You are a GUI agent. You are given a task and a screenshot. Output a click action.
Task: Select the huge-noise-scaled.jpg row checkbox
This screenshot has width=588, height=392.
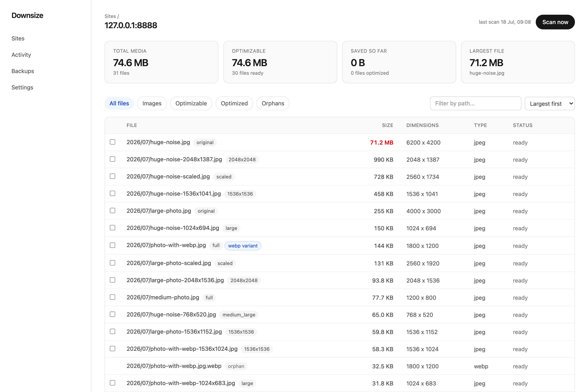pyautogui.click(x=112, y=176)
